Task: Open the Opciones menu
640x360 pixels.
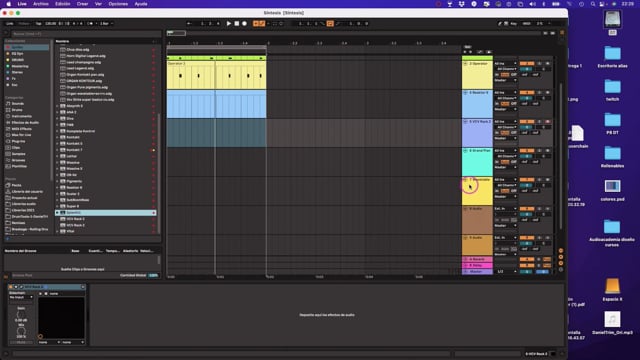Action: (x=118, y=4)
